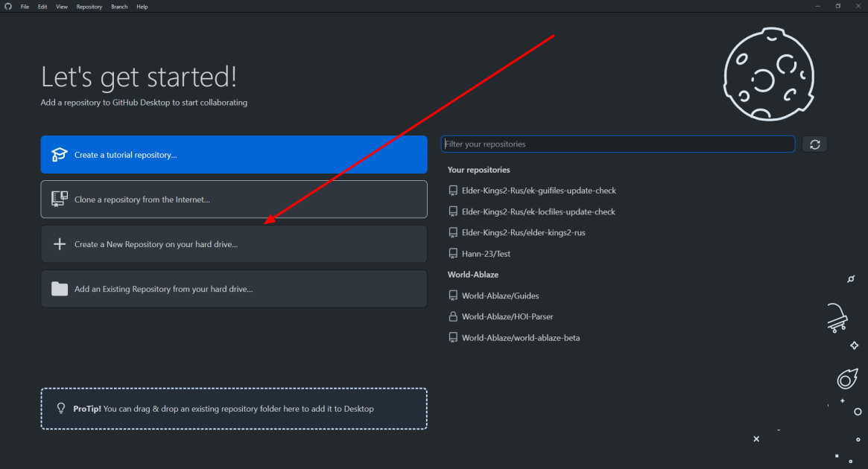Screen dimensions: 868x469
Task: Click the Your repositories heading
Action: click(x=478, y=170)
